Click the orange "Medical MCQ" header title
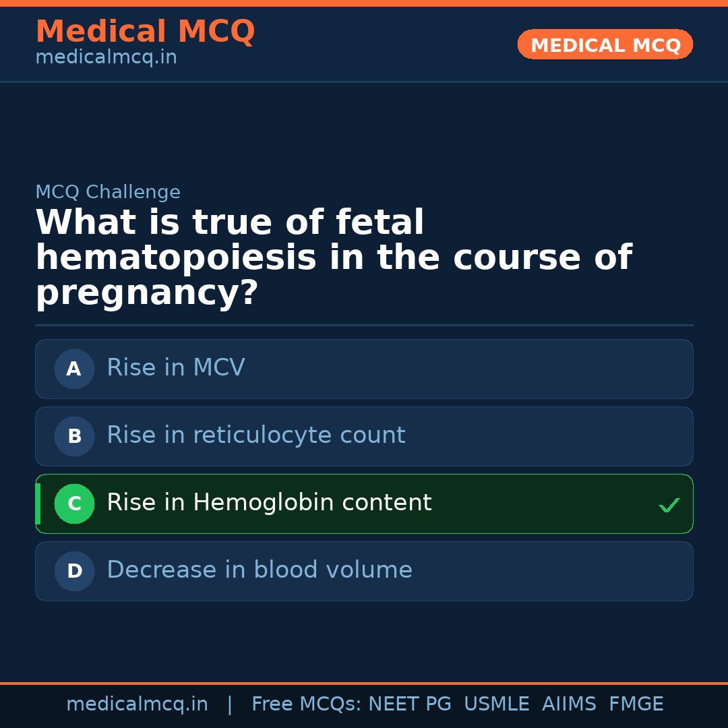This screenshot has width=728, height=728. point(145,32)
